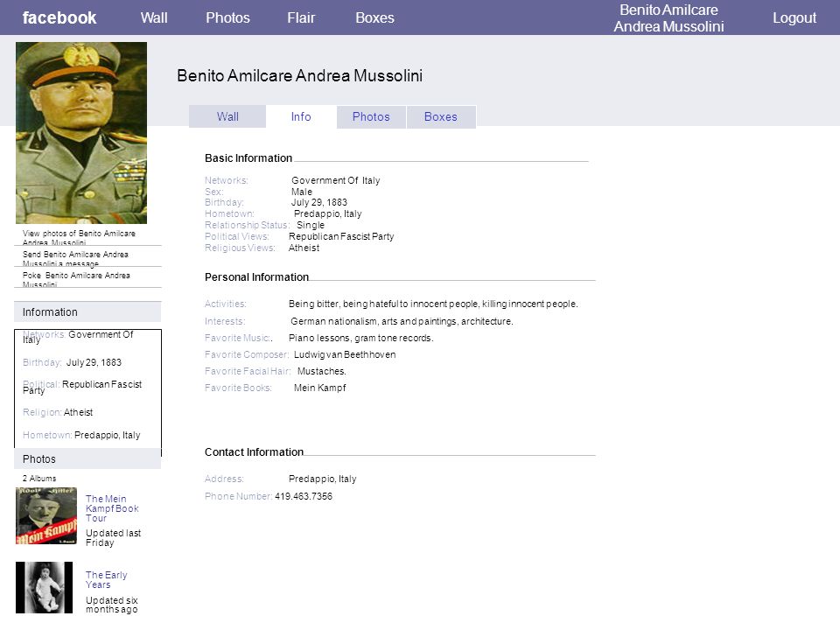Click the Photos sidebar section header
Screen dimensions: 840x630
tap(87, 459)
